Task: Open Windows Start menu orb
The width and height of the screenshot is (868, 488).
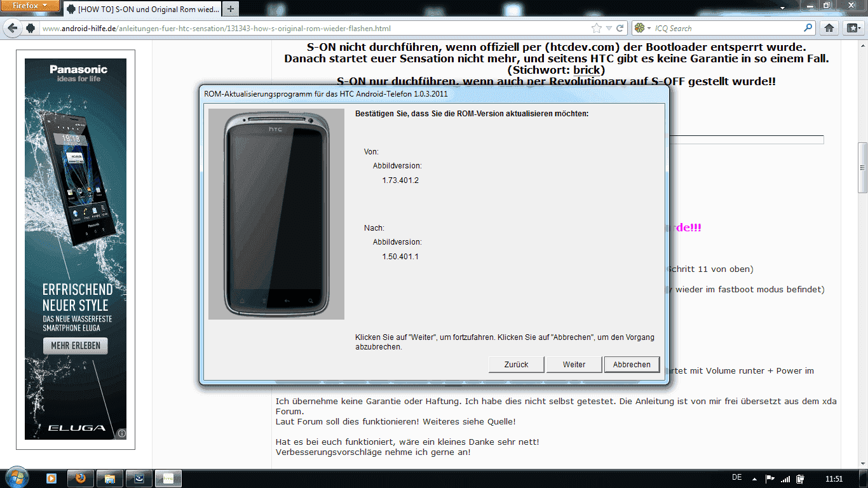Action: coord(16,478)
